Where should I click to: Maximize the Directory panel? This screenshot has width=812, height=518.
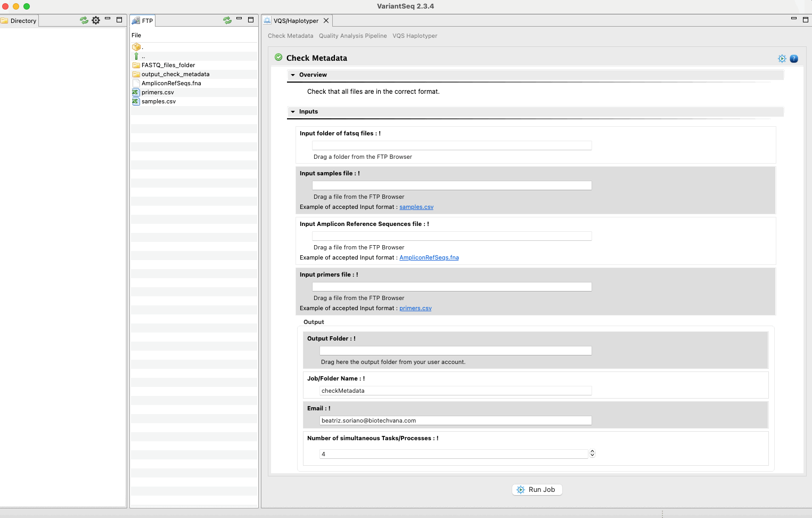pyautogui.click(x=119, y=20)
